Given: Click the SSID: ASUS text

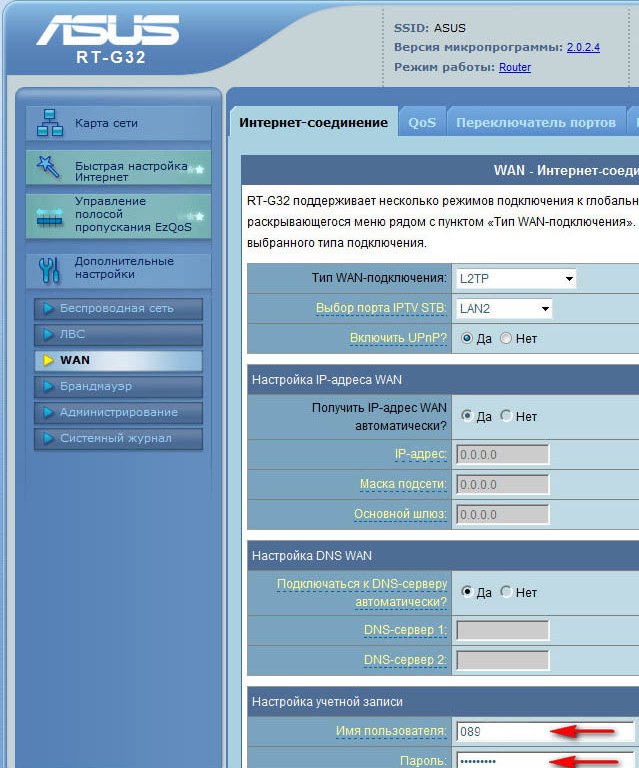Looking at the screenshot, I should pyautogui.click(x=430, y=28).
